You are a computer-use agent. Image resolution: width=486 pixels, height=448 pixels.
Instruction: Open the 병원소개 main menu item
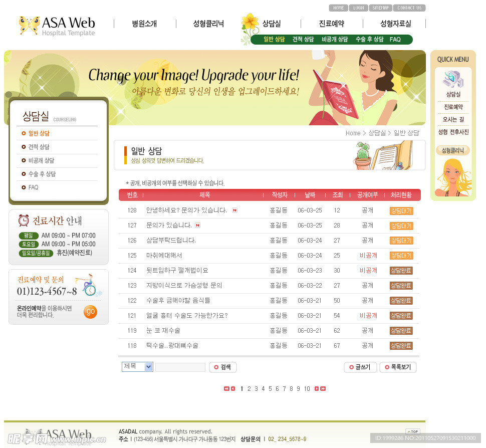tap(144, 24)
